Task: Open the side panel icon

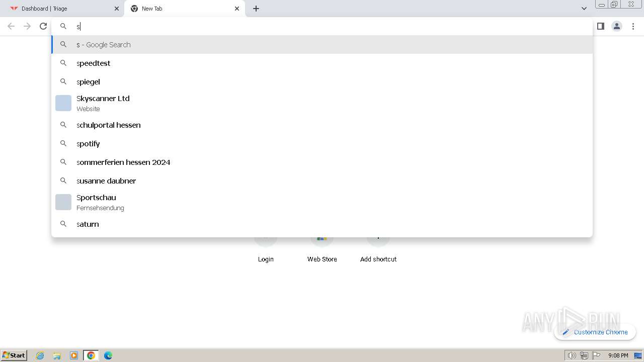Action: tap(600, 26)
